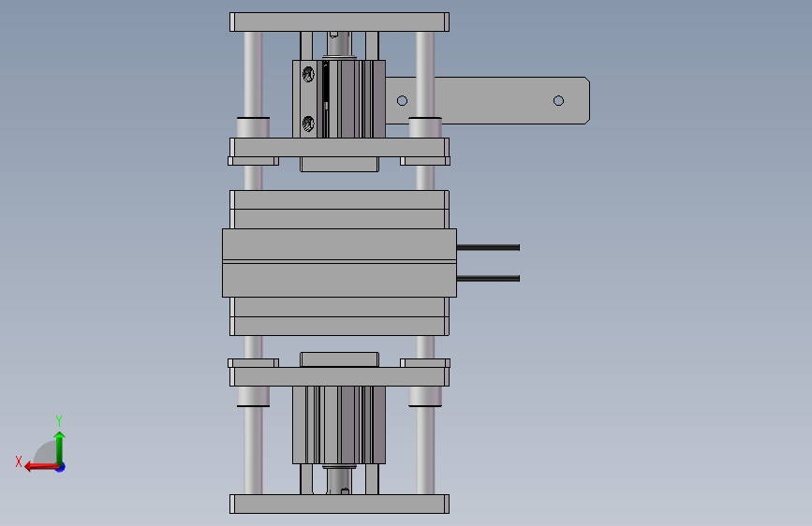Select the lower black rod beside center block
The image size is (812, 526).
(488, 279)
